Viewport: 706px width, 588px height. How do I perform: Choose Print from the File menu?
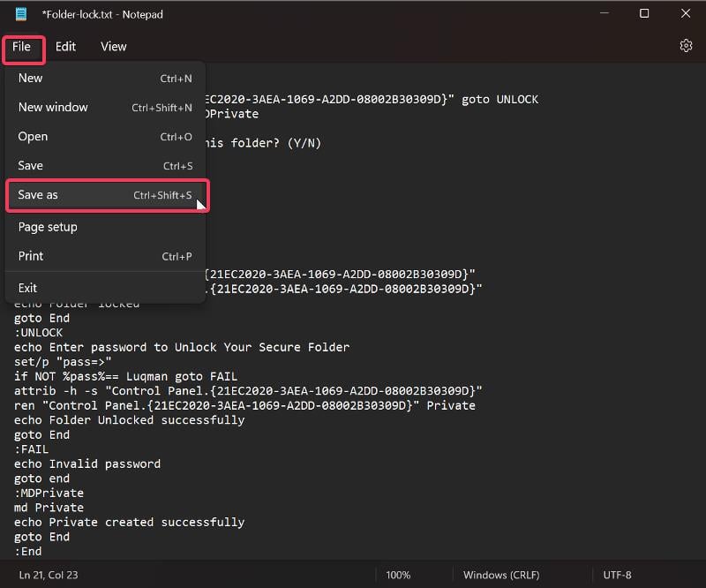point(31,256)
